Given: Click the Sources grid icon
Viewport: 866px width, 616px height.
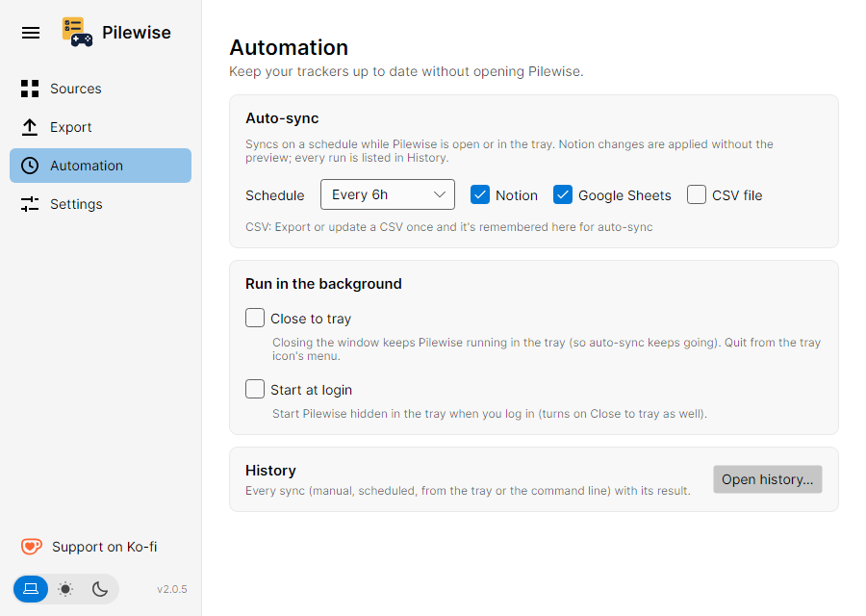Looking at the screenshot, I should (30, 89).
